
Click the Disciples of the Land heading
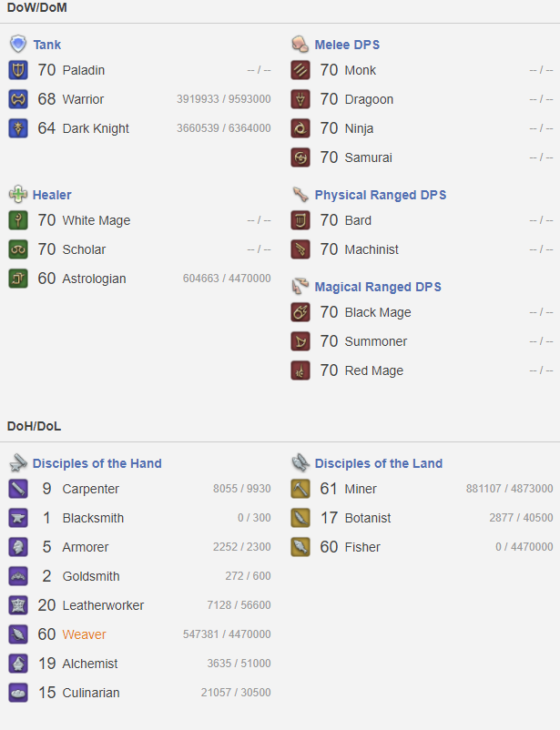(x=378, y=463)
